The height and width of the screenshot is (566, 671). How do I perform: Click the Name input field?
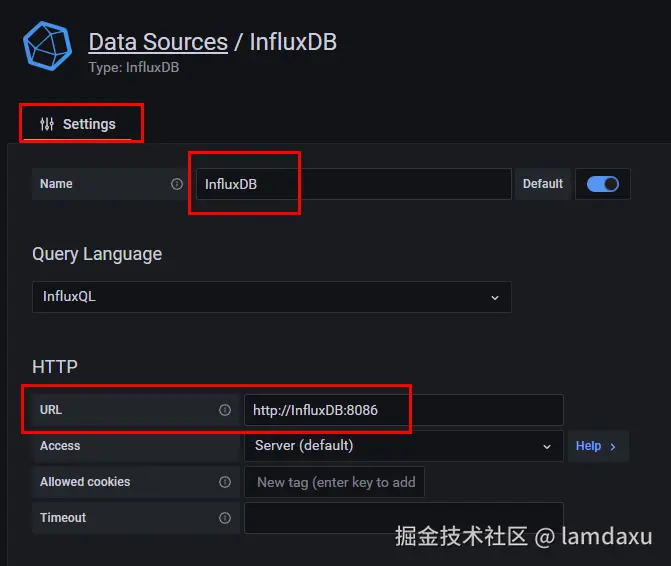(x=353, y=184)
